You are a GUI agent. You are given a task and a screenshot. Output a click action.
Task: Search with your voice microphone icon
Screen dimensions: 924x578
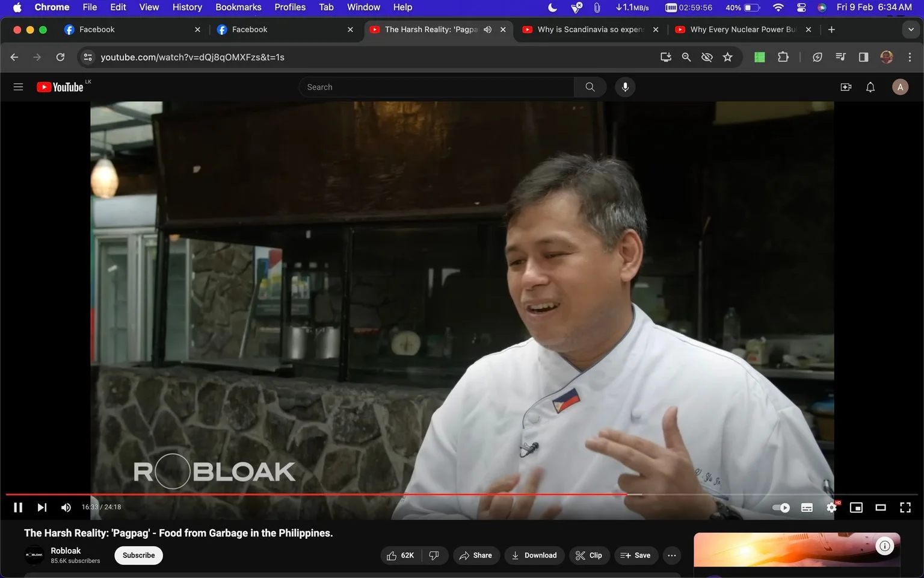pos(625,87)
